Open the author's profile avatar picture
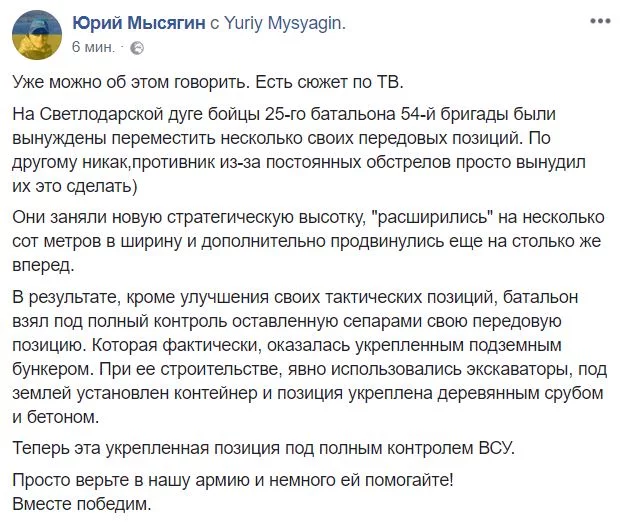This screenshot has width=620, height=522. 37,35
